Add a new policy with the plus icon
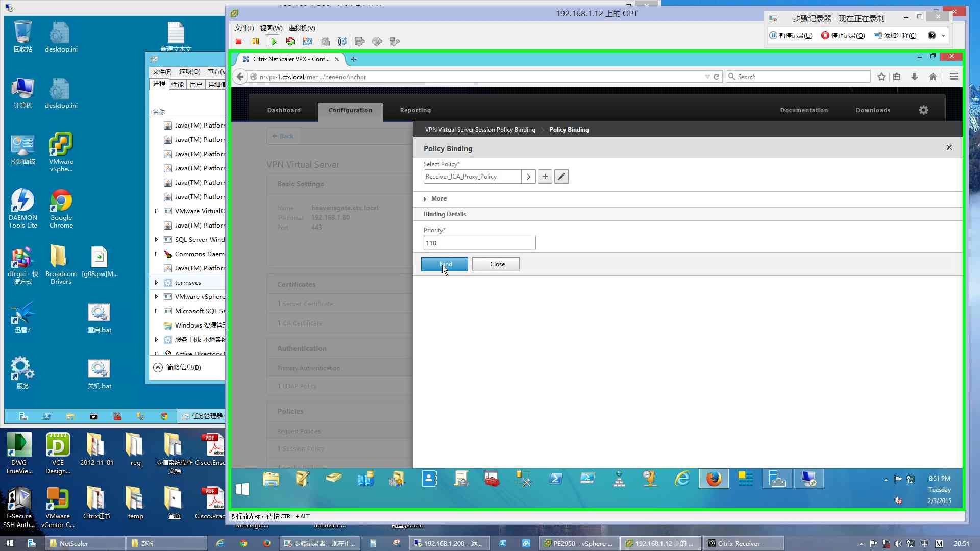 [545, 177]
